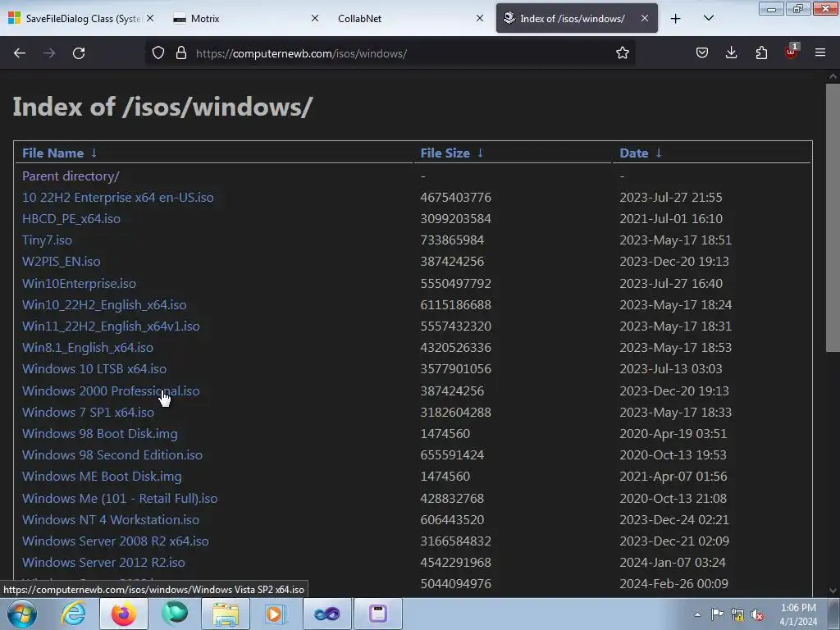Click Firefox taskbar icon
The width and height of the screenshot is (840, 630).
point(124,614)
